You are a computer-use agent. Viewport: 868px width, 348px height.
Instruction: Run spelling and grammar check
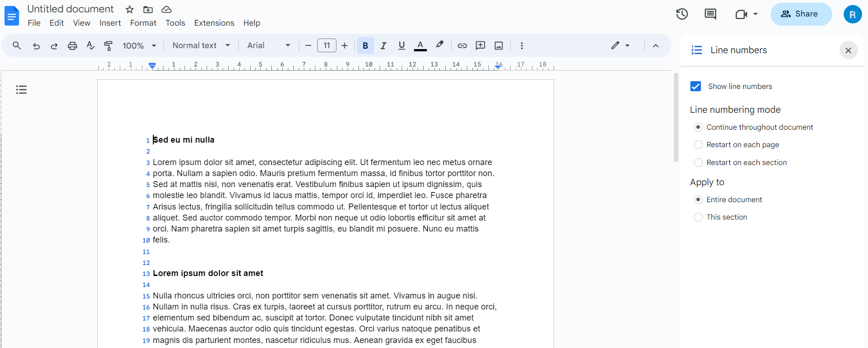(x=90, y=45)
